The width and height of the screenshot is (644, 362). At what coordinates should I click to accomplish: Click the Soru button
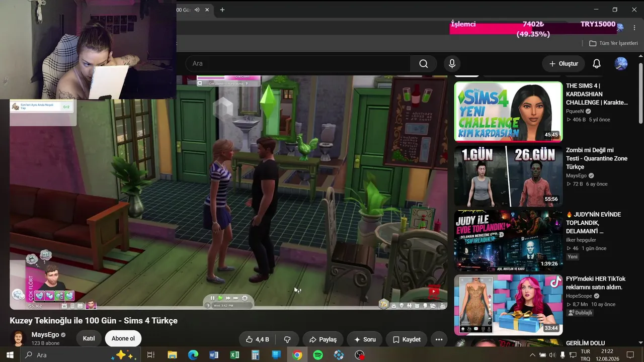click(365, 339)
